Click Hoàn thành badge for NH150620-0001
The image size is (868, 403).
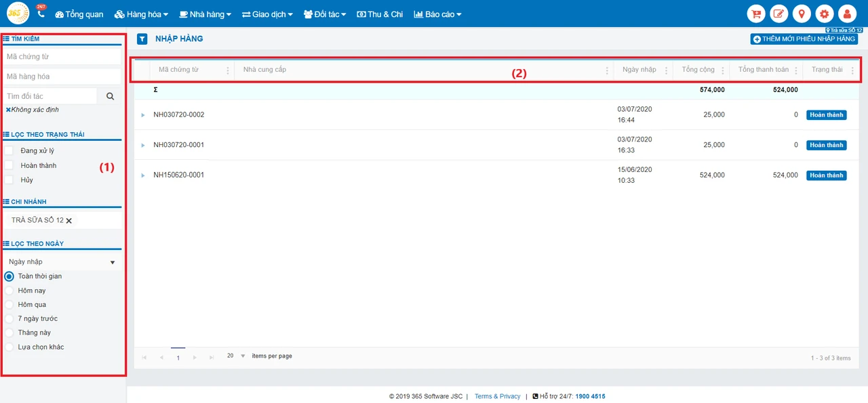coord(826,175)
